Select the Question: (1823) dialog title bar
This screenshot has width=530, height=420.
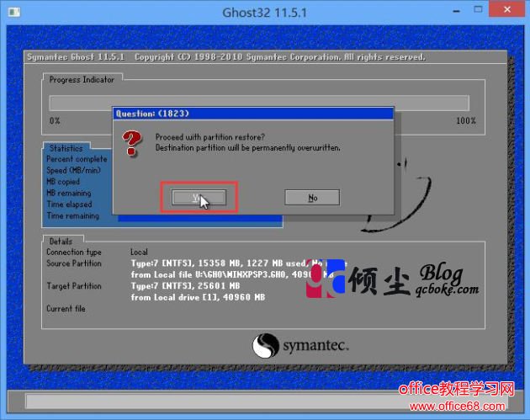pyautogui.click(x=253, y=114)
